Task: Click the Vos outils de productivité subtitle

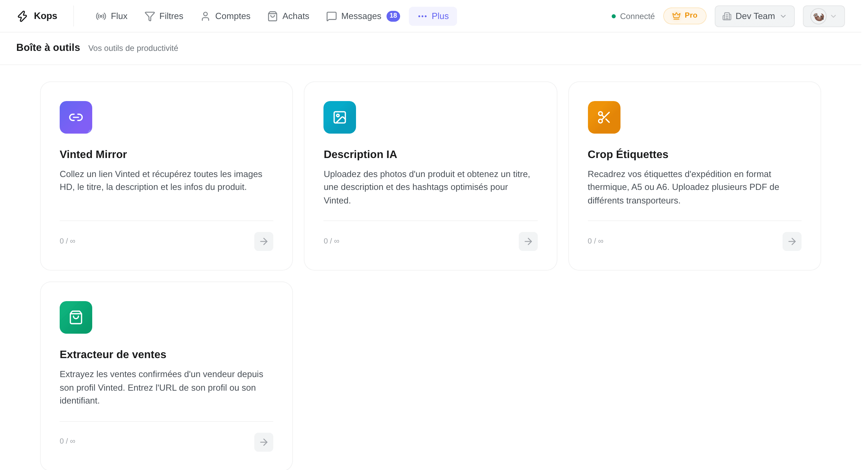Action: click(133, 48)
